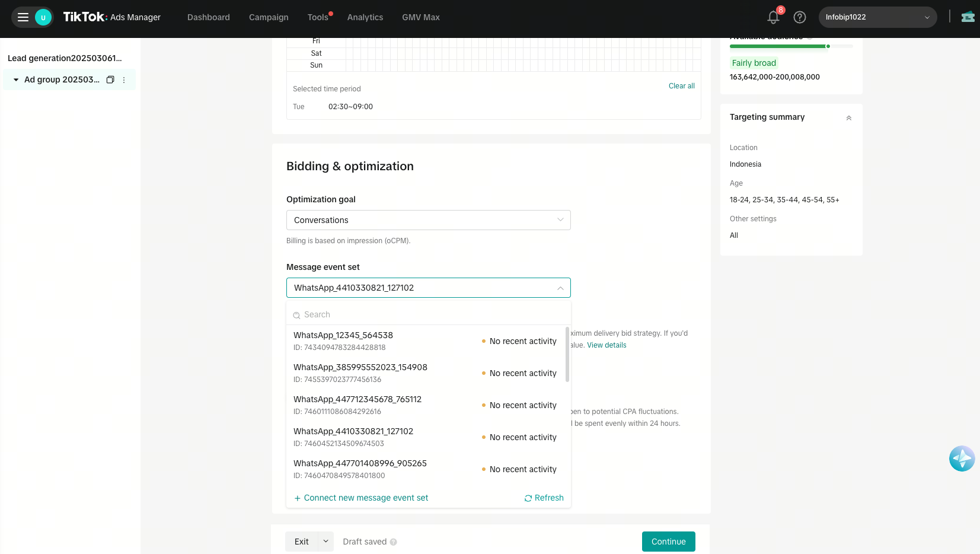The width and height of the screenshot is (980, 554).
Task: Click the 02:30~09:00 selected time period
Action: coord(350,107)
